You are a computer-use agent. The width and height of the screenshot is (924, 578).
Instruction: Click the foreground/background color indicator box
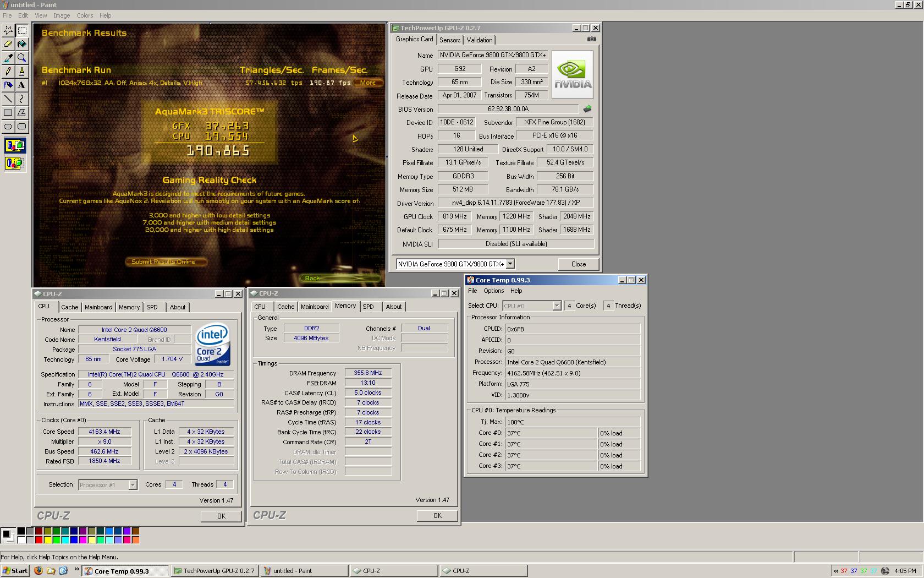tap(8, 535)
